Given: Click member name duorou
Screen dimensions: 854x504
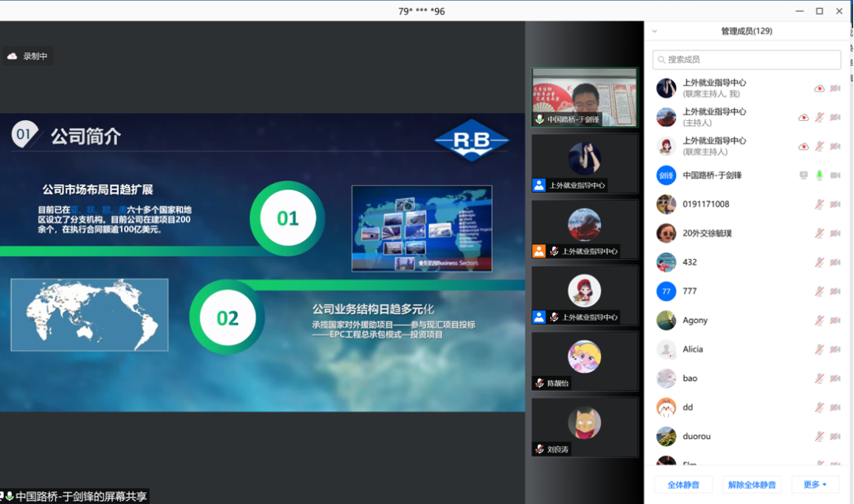Looking at the screenshot, I should click(x=697, y=437).
